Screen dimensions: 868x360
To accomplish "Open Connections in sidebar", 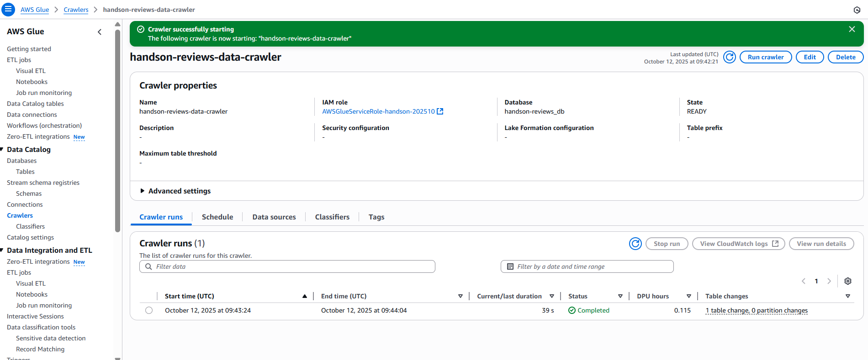I will tap(25, 204).
